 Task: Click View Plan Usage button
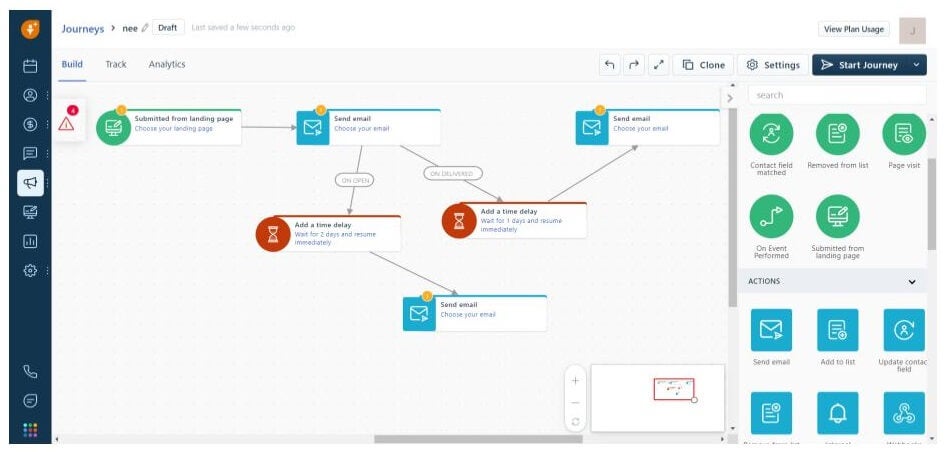853,29
